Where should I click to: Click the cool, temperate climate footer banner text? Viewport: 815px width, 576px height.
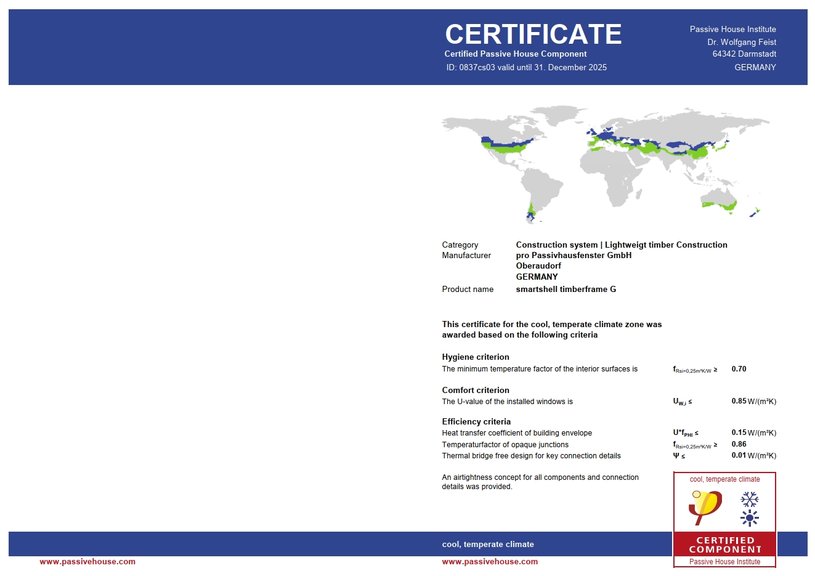(487, 544)
